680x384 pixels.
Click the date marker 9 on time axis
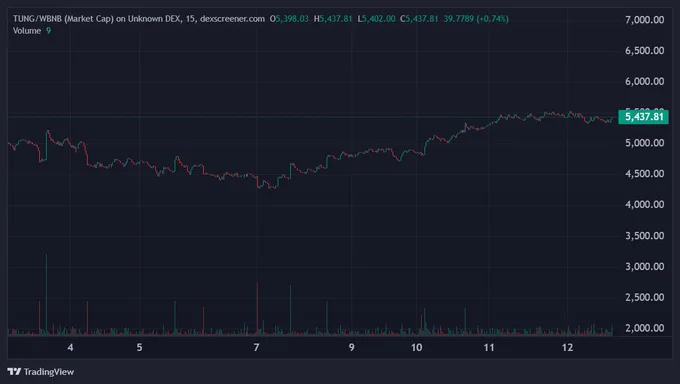351,347
